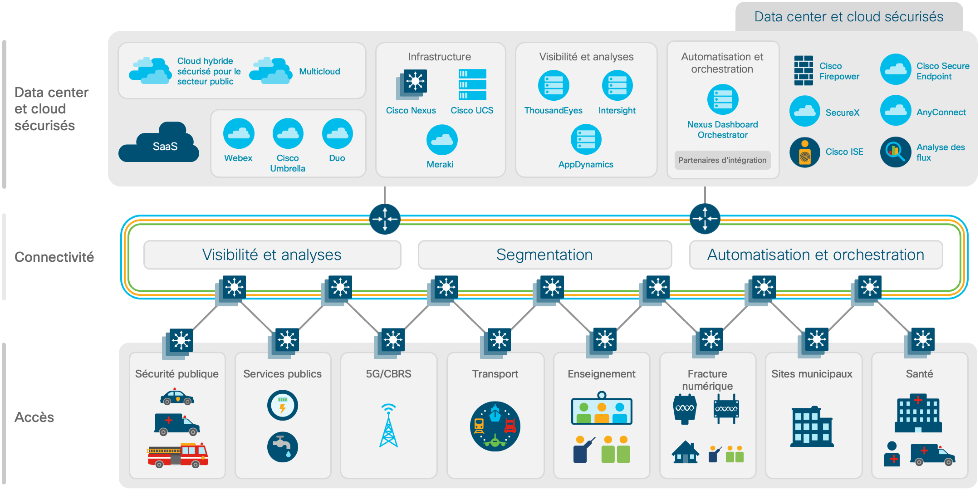
Task: Click the hybrid cloud clouds icon
Action: click(150, 71)
